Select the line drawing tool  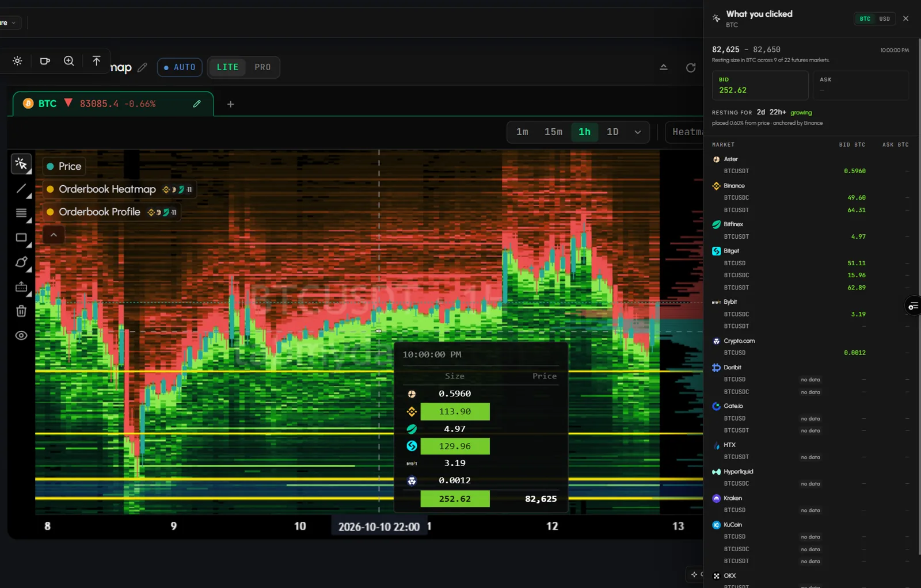coord(21,189)
